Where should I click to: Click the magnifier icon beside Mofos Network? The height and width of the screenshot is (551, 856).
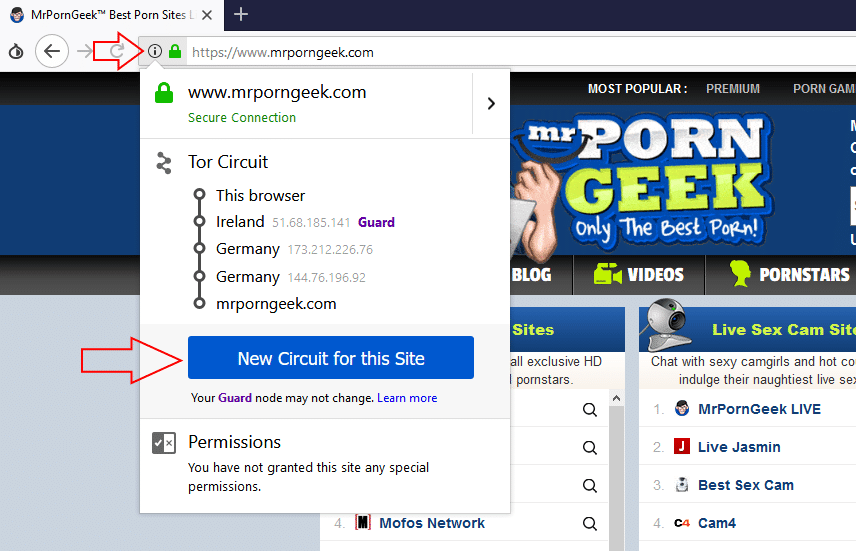click(589, 523)
